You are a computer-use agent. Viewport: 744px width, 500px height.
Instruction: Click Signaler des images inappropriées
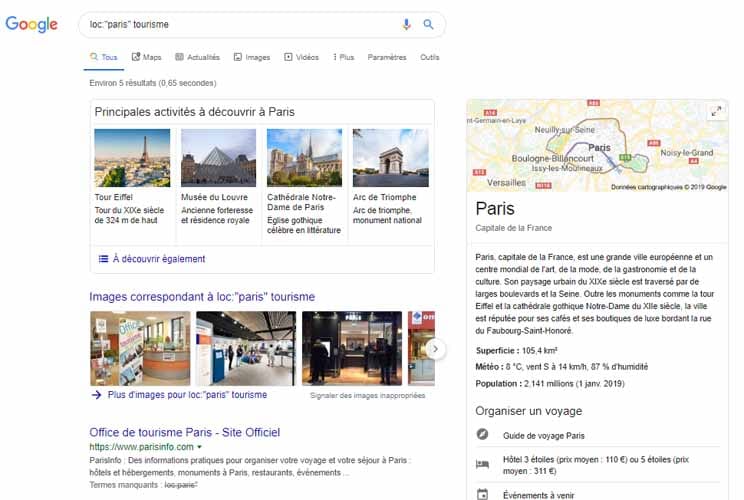click(367, 395)
